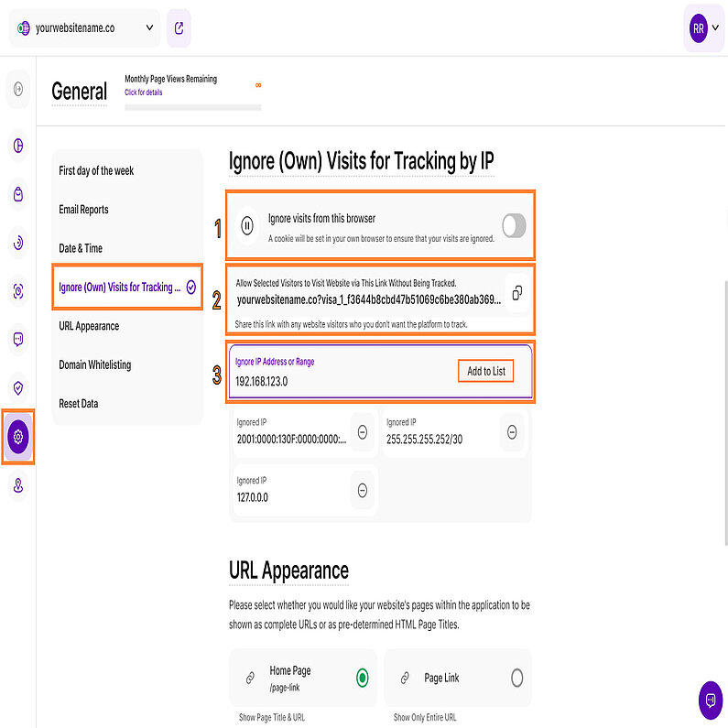Go to Domain Whitelisting section

coord(94,364)
